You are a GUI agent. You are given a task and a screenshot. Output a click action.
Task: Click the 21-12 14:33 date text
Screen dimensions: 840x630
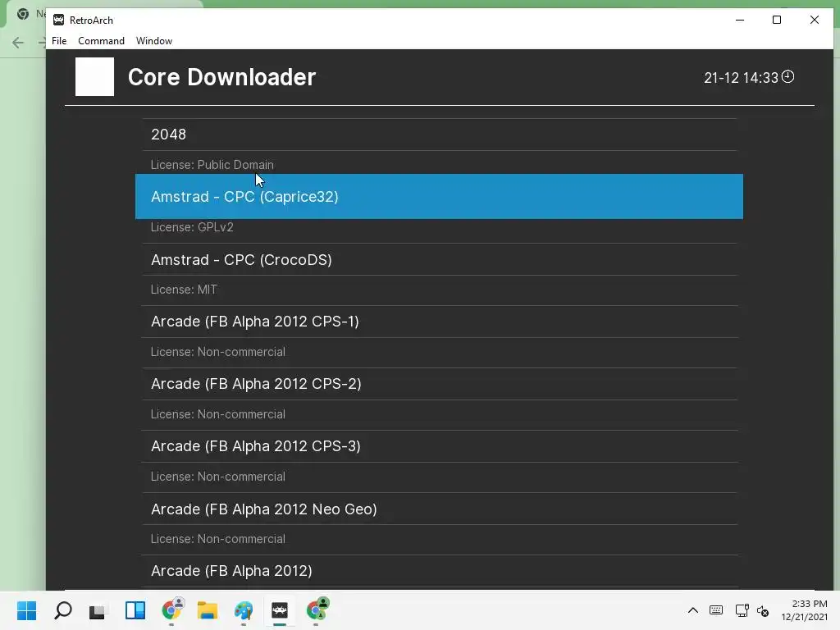[741, 78]
